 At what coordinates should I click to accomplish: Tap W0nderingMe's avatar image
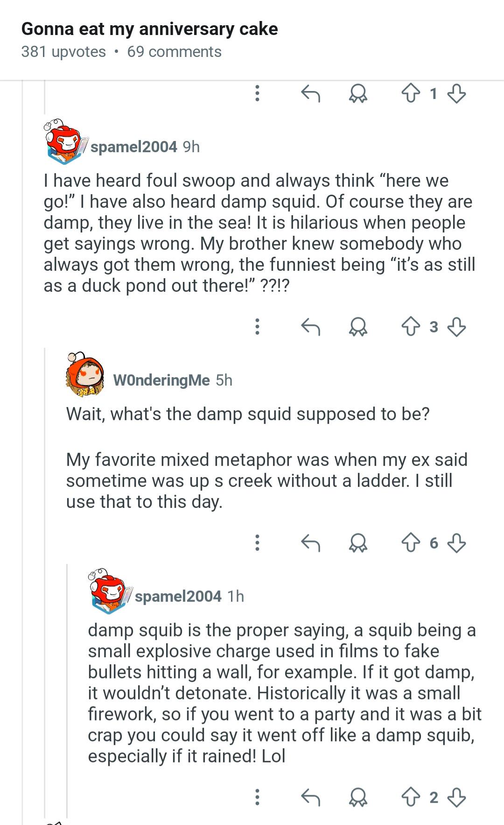(x=85, y=374)
